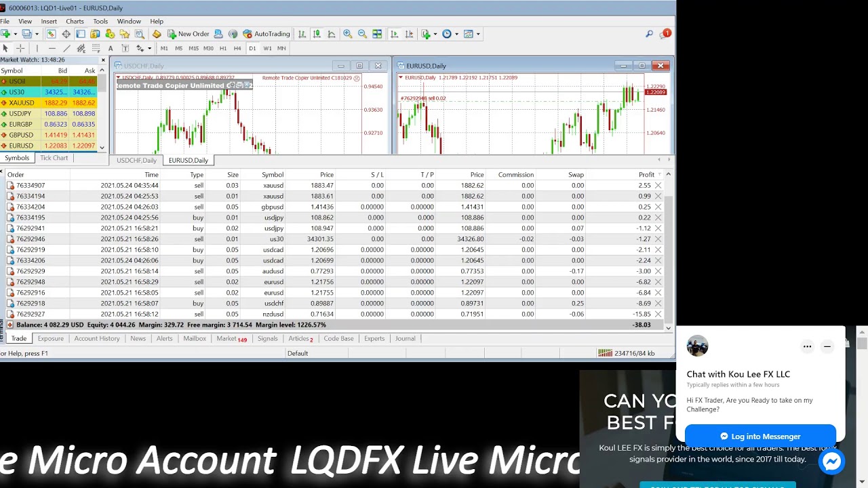
Task: Toggle chart shift icon
Action: [409, 34]
